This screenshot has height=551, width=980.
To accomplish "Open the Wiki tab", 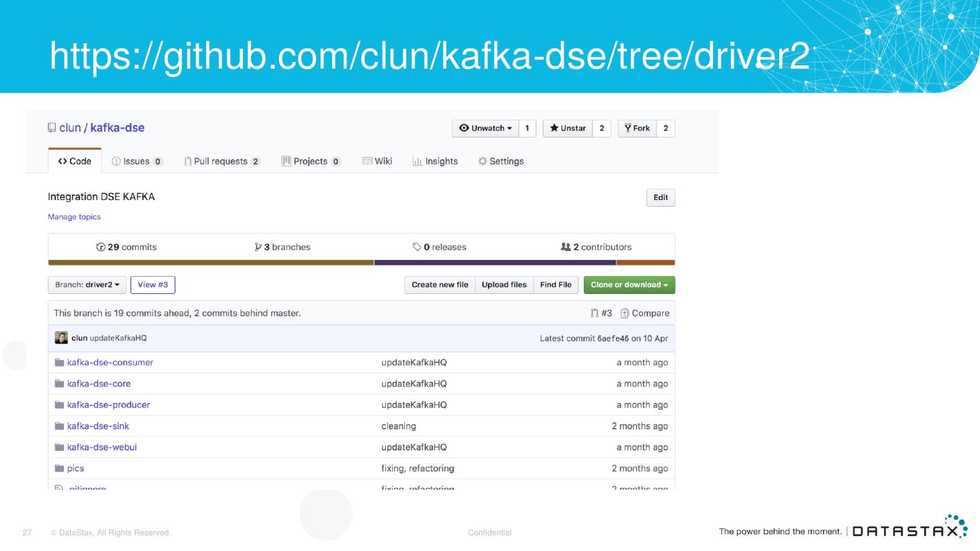I will pos(378,161).
